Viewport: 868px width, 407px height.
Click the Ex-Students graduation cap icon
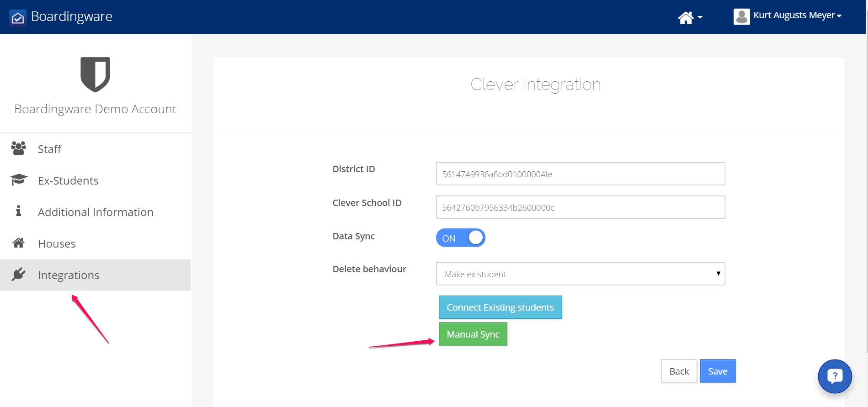pyautogui.click(x=19, y=180)
